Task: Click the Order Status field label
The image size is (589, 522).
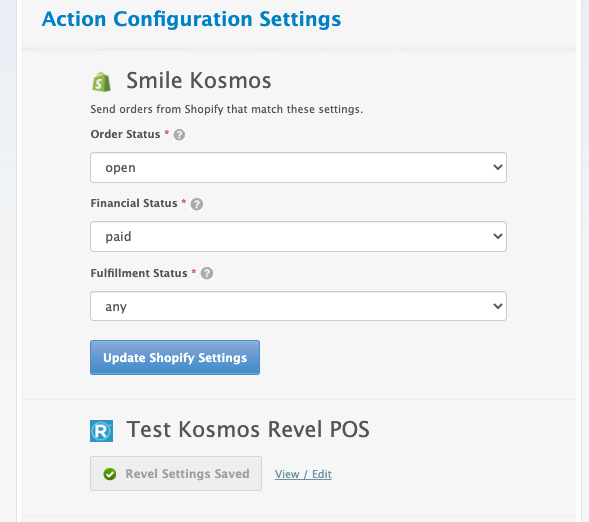Action: [x=125, y=134]
